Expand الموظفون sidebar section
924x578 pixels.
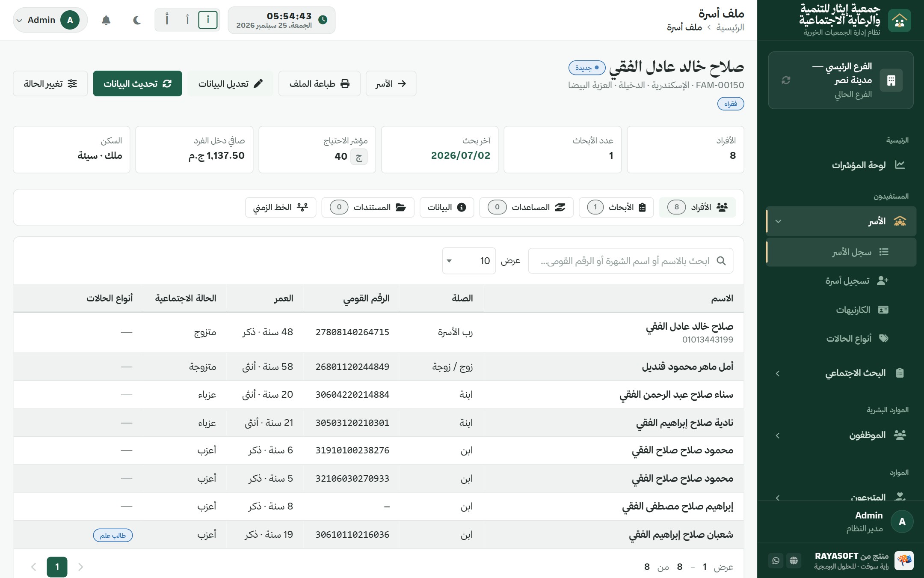point(841,435)
